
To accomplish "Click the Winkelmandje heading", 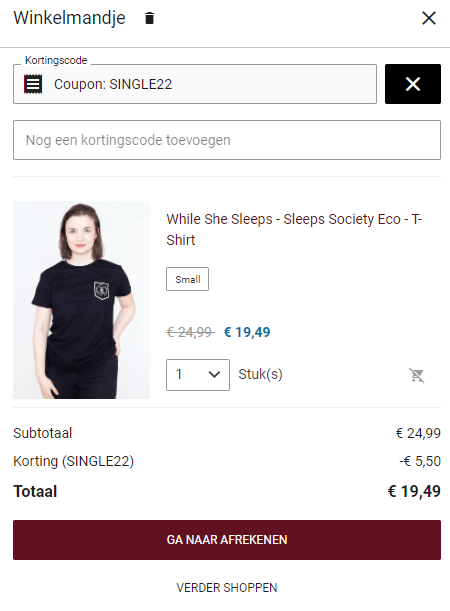I will pyautogui.click(x=69, y=18).
